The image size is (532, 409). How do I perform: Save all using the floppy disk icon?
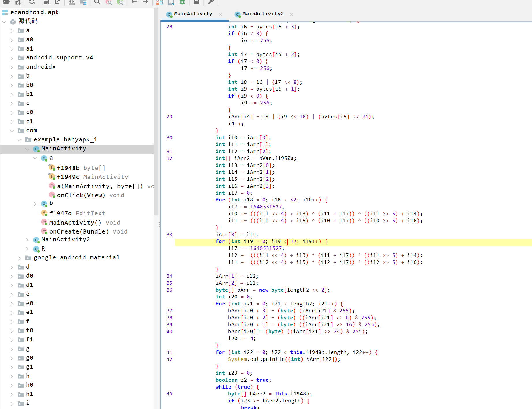coord(46,2)
